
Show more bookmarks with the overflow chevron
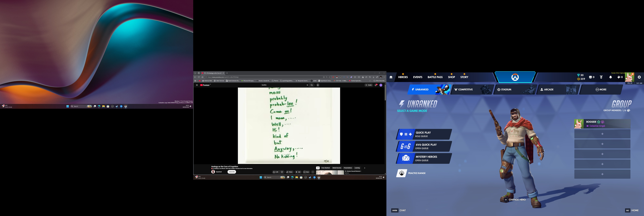370,81
